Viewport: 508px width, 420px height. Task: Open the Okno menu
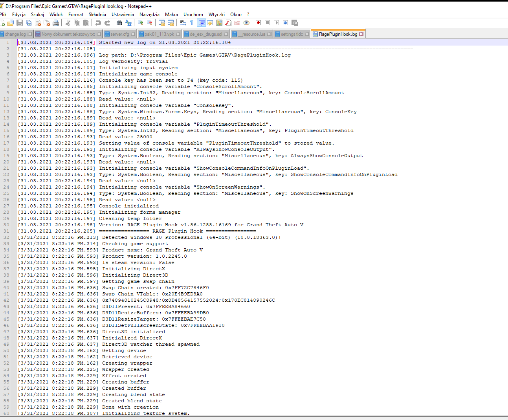point(236,15)
